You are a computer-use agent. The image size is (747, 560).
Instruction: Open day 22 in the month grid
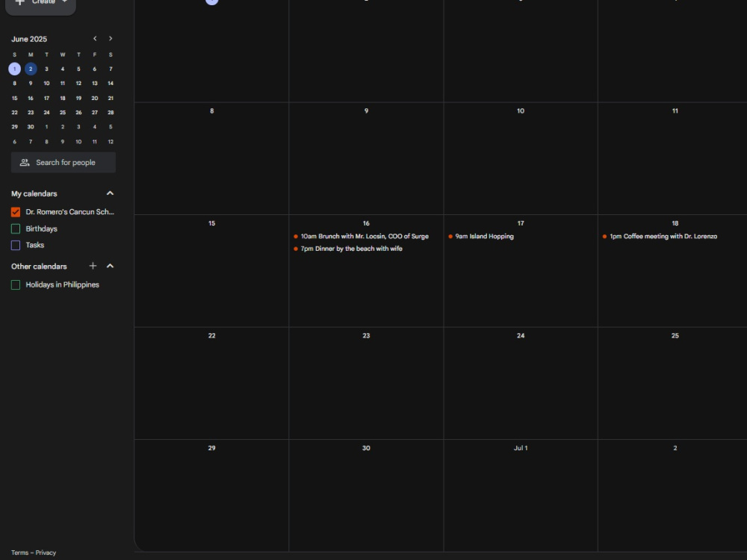[211, 336]
